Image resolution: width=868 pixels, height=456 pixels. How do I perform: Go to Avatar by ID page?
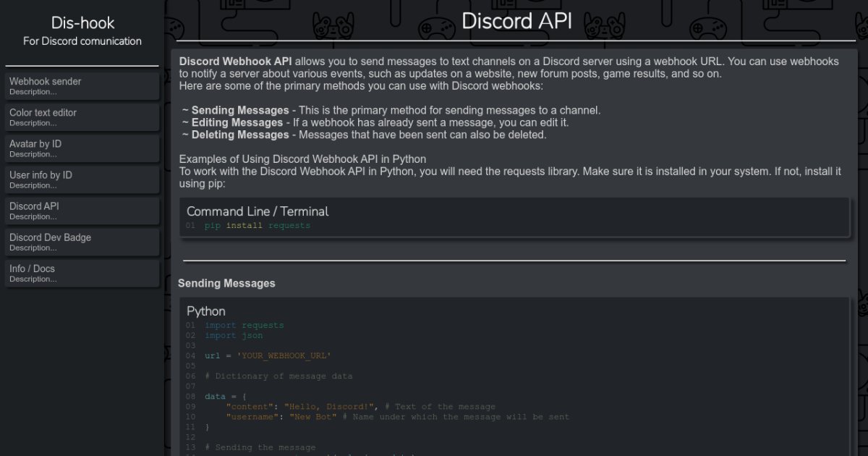(82, 148)
